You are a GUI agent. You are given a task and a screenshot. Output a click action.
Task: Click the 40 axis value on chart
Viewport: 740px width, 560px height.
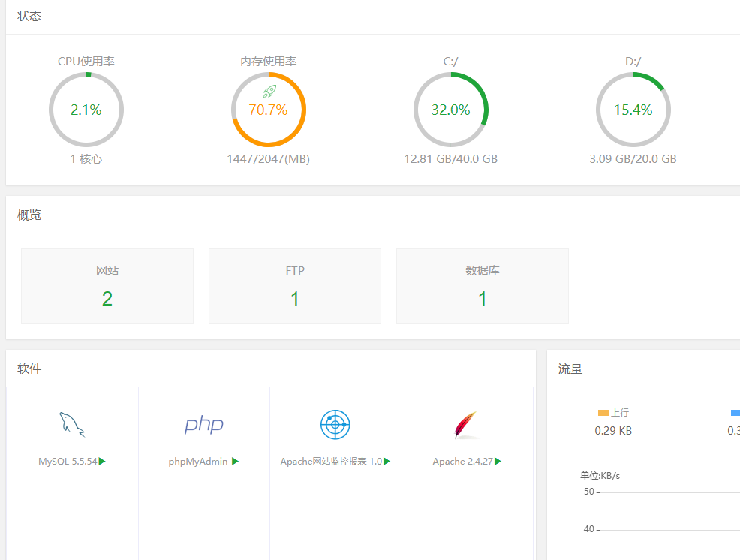coord(589,529)
